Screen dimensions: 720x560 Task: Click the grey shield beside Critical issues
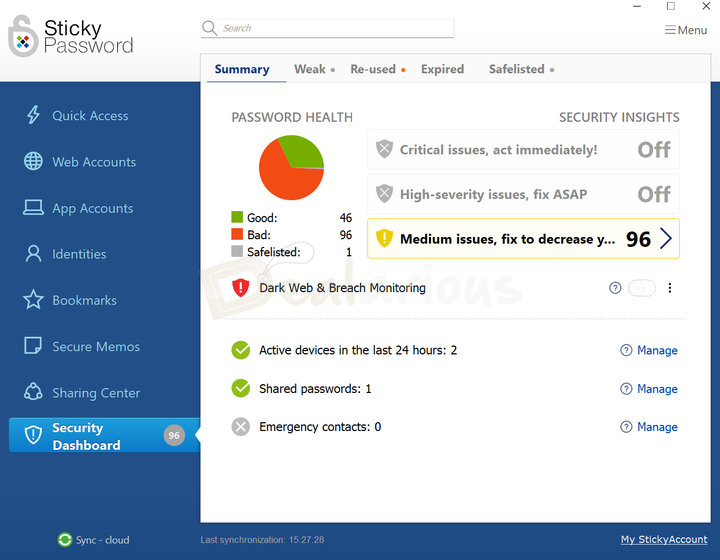[x=384, y=149]
